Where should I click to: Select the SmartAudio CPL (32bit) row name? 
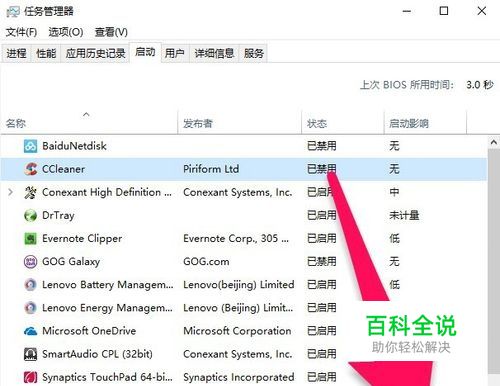tap(97, 354)
